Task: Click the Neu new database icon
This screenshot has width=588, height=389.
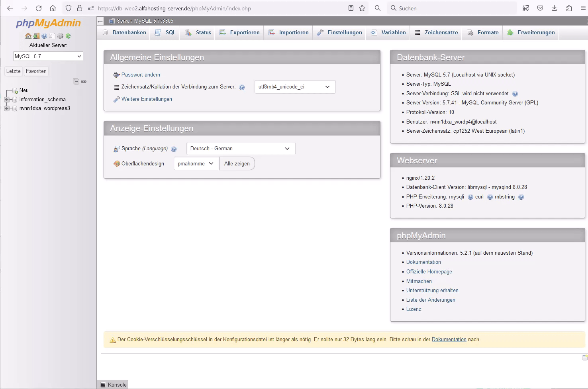Action: pyautogui.click(x=15, y=91)
